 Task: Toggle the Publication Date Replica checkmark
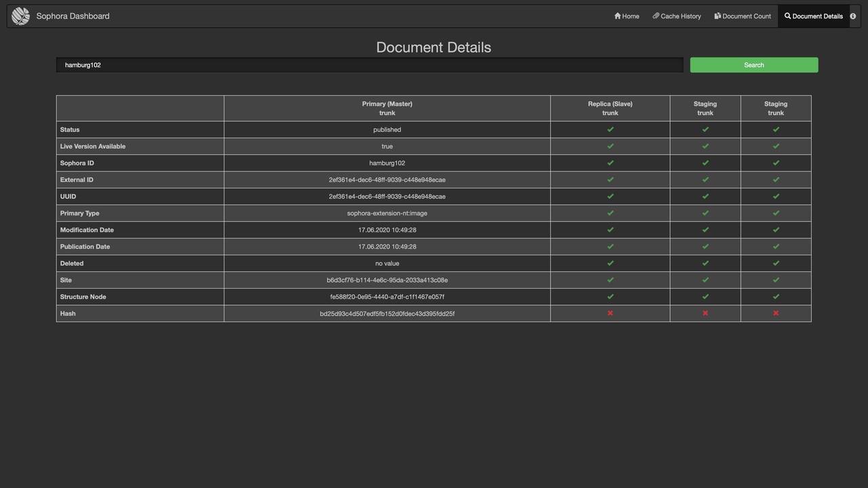pos(610,245)
